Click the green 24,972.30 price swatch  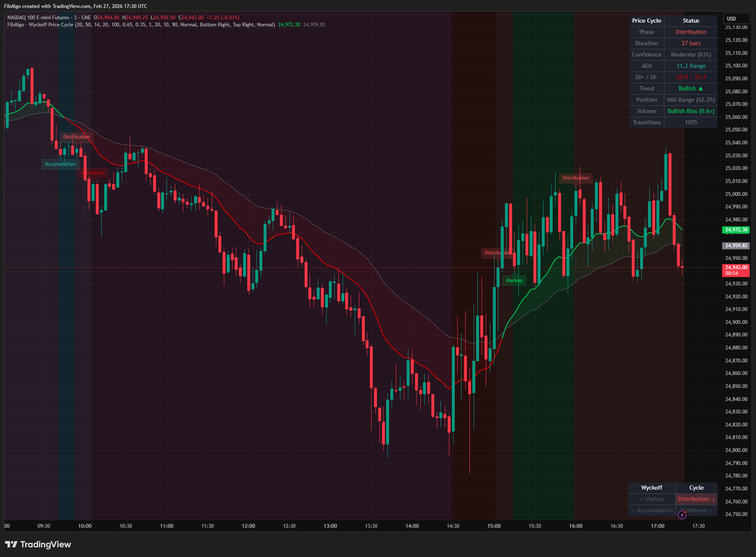click(735, 230)
